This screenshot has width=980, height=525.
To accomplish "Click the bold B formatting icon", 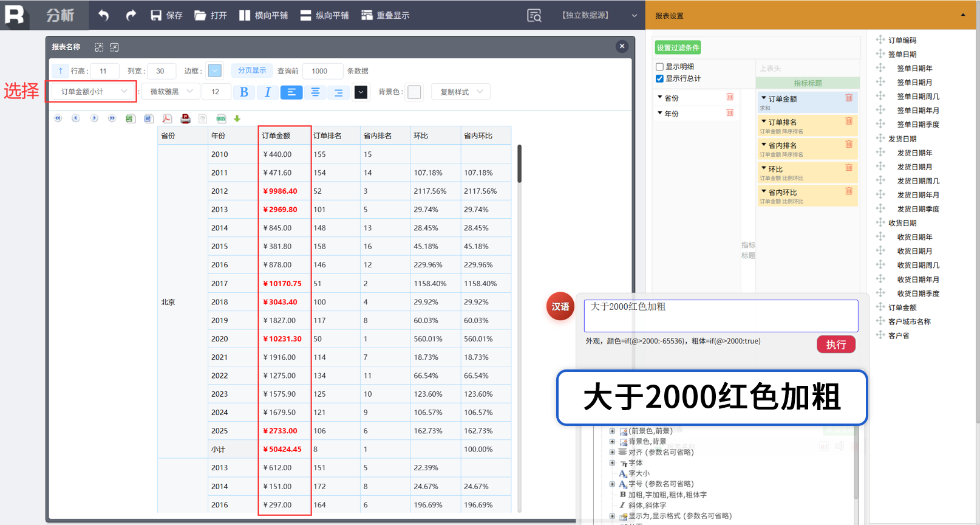I will [x=244, y=92].
